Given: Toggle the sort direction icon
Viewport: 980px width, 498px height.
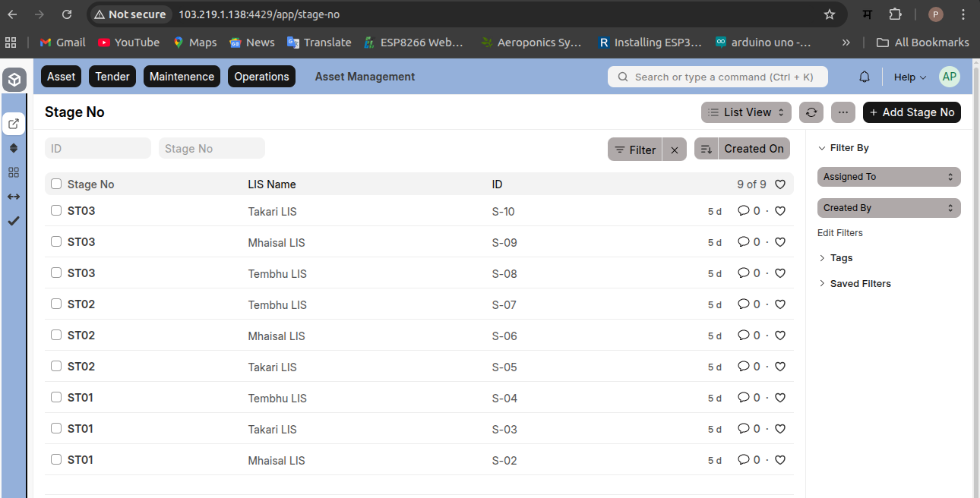Looking at the screenshot, I should (x=706, y=149).
